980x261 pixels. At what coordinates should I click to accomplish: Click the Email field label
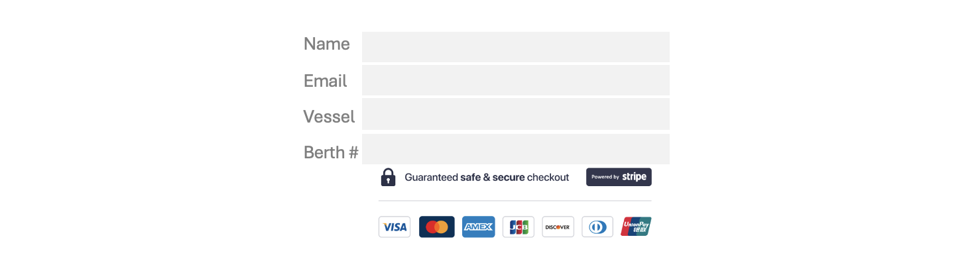pyautogui.click(x=326, y=81)
